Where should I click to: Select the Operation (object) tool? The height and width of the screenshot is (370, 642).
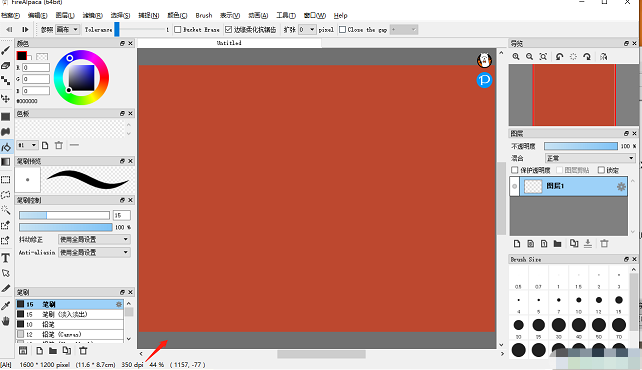pyautogui.click(x=6, y=273)
